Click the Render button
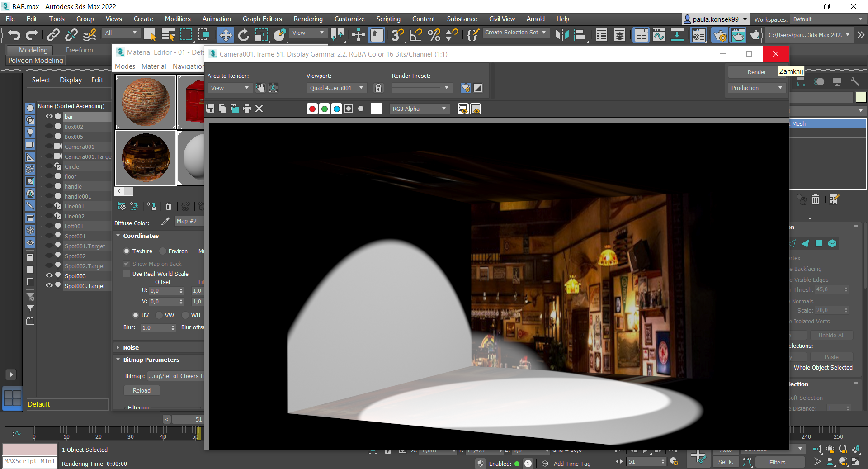This screenshot has width=868, height=469. (x=756, y=72)
